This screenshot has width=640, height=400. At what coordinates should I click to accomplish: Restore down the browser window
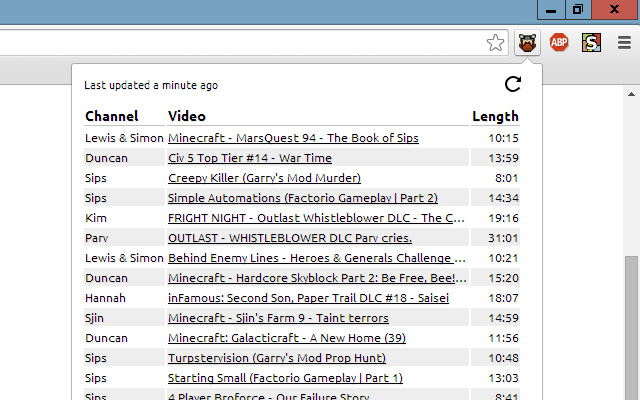tap(578, 9)
